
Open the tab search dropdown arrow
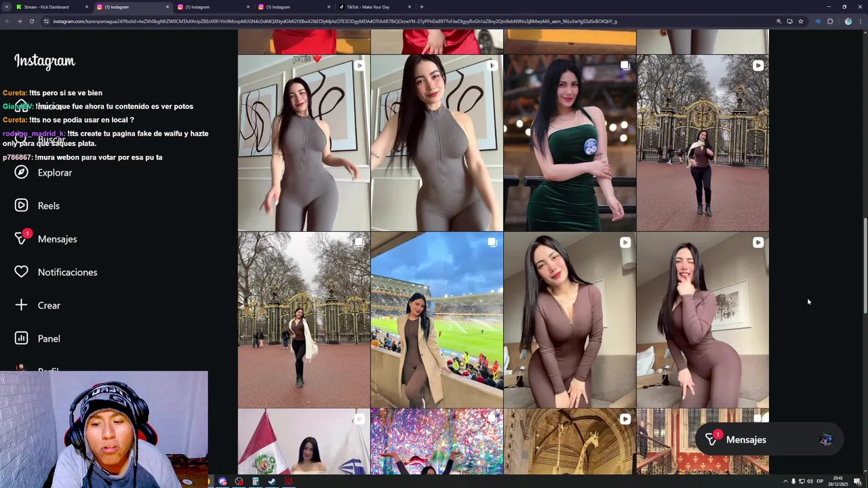[7, 7]
